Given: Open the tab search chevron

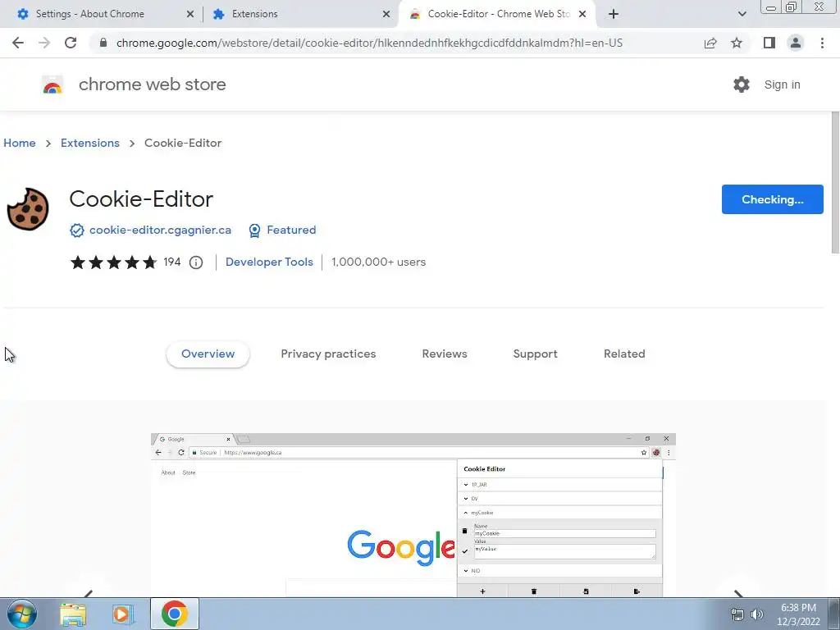Looking at the screenshot, I should point(742,14).
